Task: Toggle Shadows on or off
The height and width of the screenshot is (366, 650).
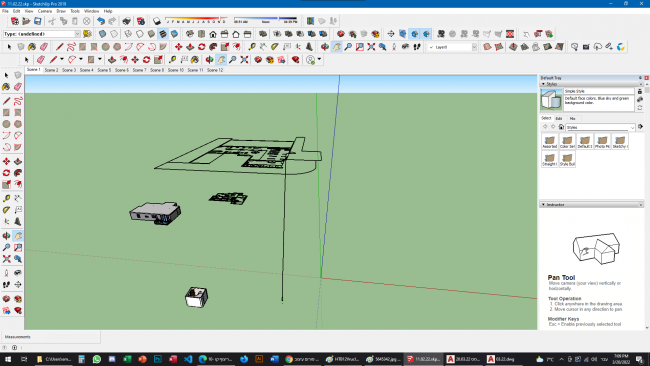Action: tap(157, 21)
